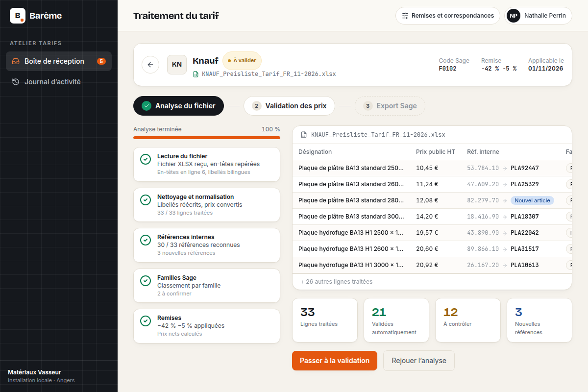Click the inbox tray icon in sidebar
588x392 pixels.
[16, 61]
